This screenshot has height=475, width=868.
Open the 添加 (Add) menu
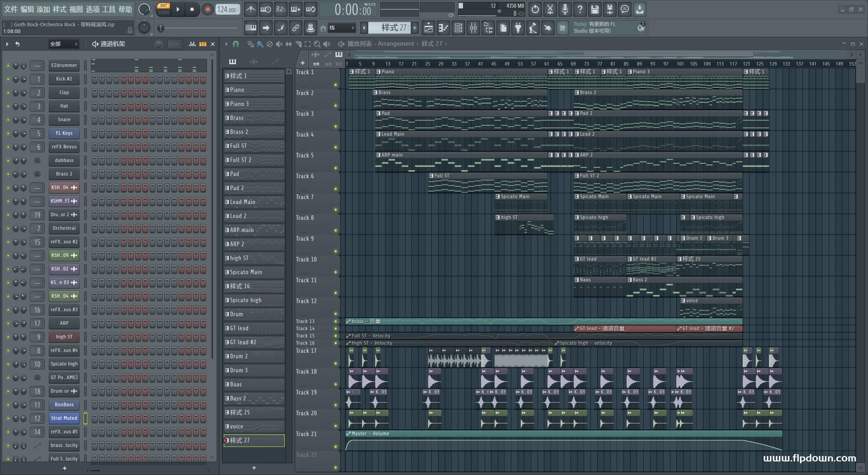[x=43, y=9]
